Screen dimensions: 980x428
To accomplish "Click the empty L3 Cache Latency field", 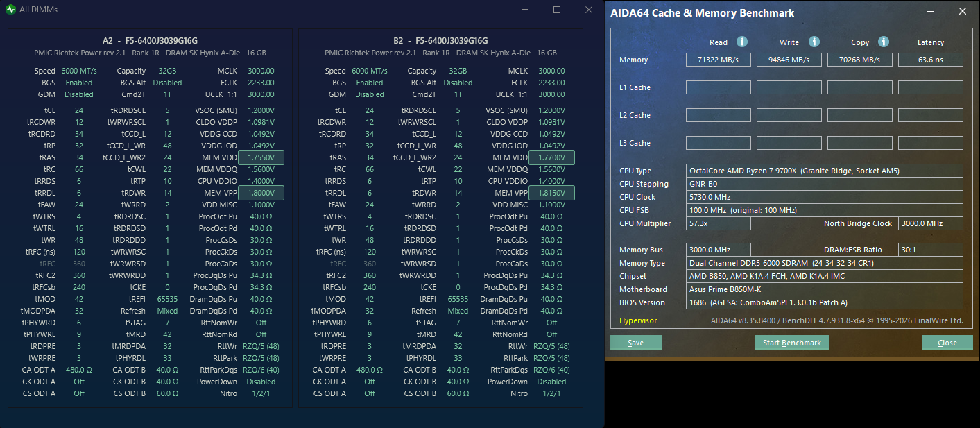I will (x=931, y=143).
